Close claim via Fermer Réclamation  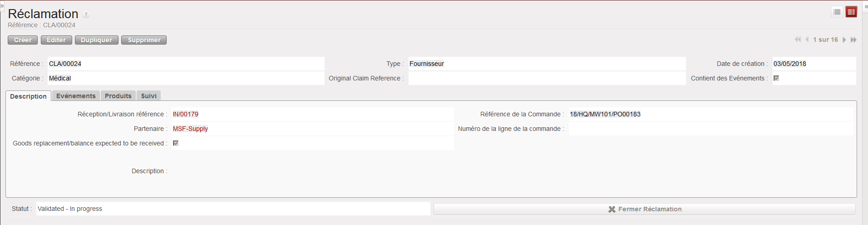coord(645,209)
